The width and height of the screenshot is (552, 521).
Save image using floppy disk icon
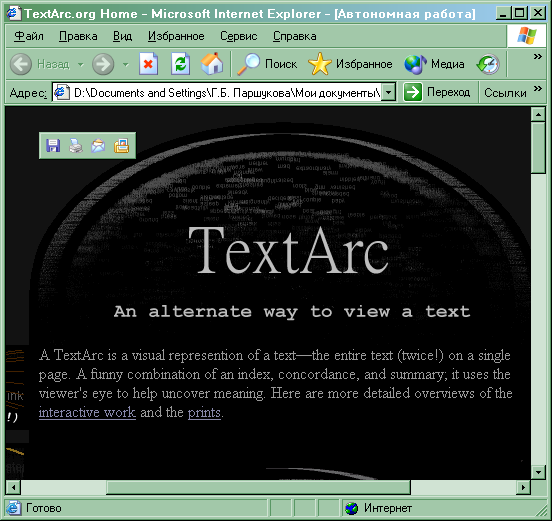pyautogui.click(x=53, y=145)
